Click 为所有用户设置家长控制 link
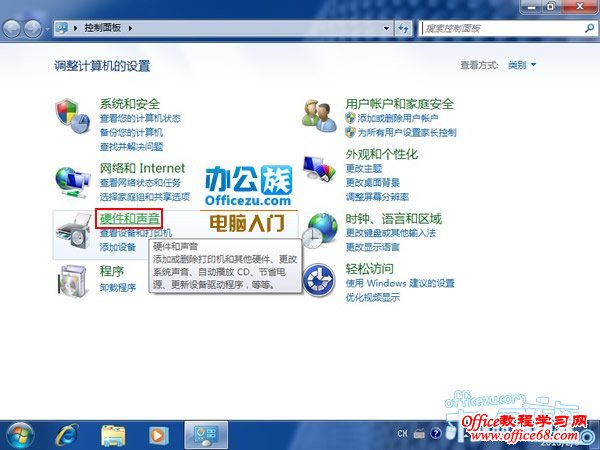The width and height of the screenshot is (600, 450). point(407,132)
